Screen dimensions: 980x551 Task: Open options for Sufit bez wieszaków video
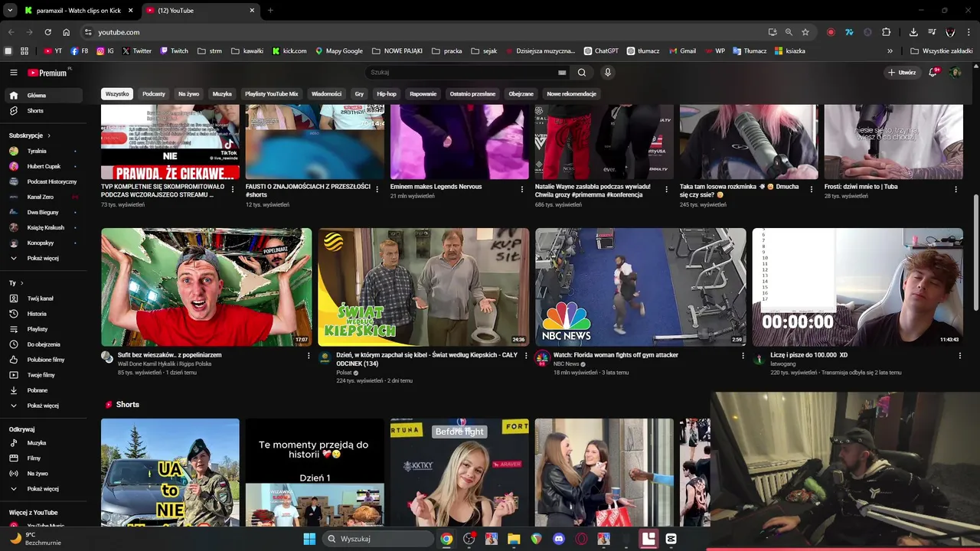(309, 356)
